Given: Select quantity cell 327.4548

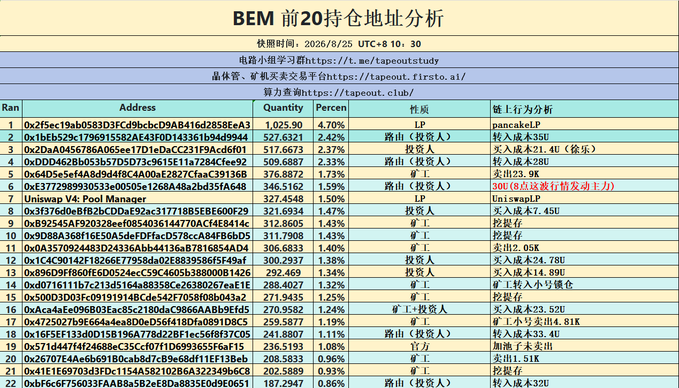Looking at the screenshot, I should click(283, 199).
